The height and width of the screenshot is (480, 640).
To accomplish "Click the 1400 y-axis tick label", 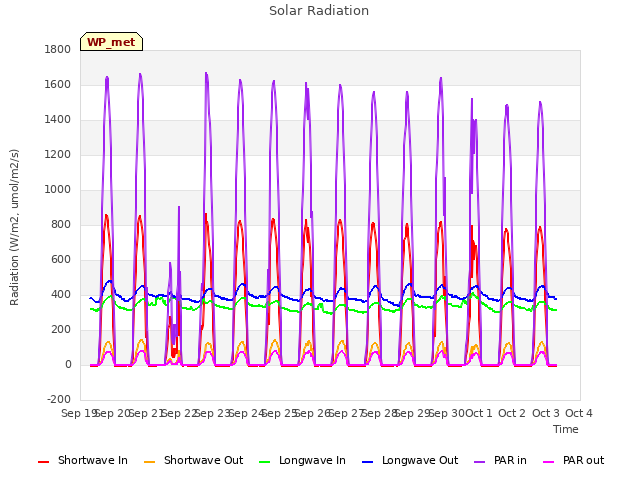I will 58,120.
